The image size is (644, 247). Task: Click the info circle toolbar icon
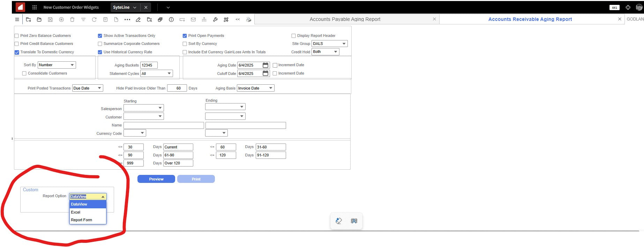(x=171, y=20)
